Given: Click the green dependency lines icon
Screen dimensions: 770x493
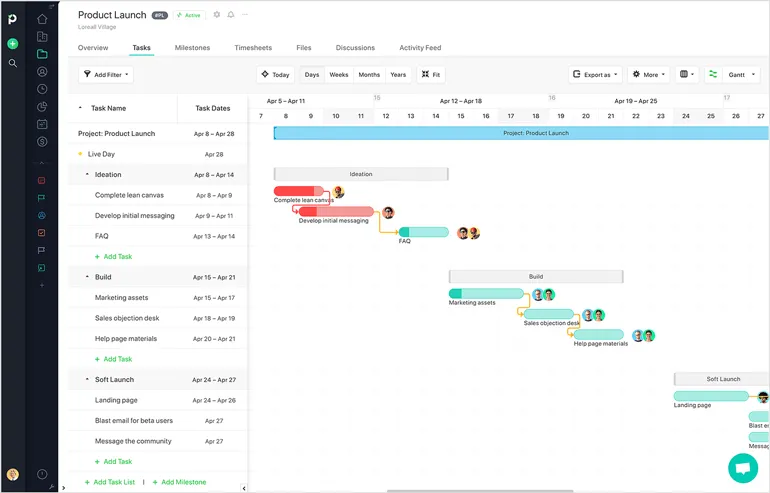Looking at the screenshot, I should (x=713, y=74).
